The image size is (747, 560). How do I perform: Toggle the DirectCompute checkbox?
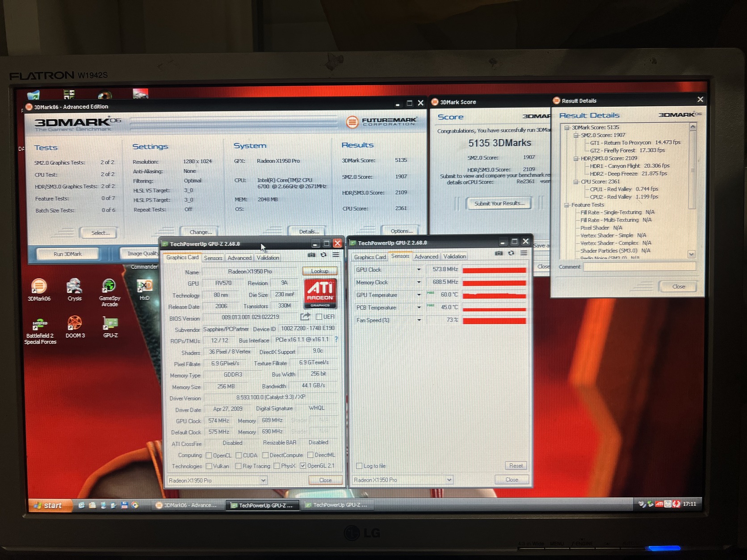(x=265, y=456)
